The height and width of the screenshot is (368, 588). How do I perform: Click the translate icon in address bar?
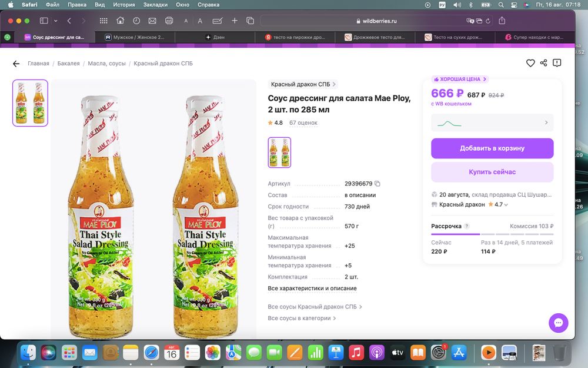click(470, 21)
